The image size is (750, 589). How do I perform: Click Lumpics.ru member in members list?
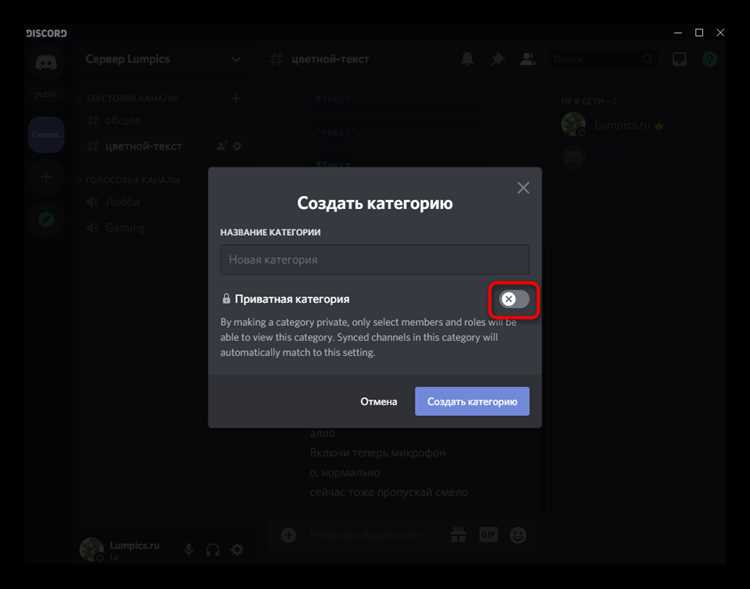pyautogui.click(x=614, y=125)
